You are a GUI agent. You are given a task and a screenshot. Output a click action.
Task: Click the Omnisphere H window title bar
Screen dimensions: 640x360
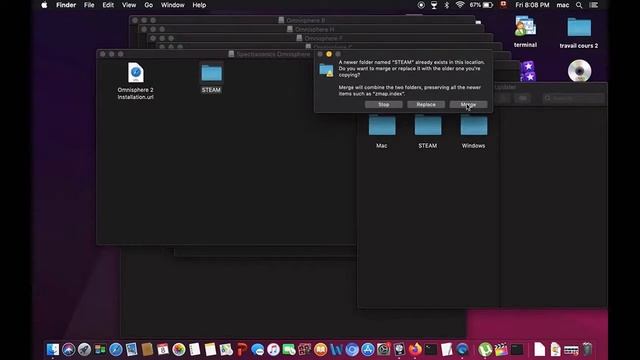(312, 29)
